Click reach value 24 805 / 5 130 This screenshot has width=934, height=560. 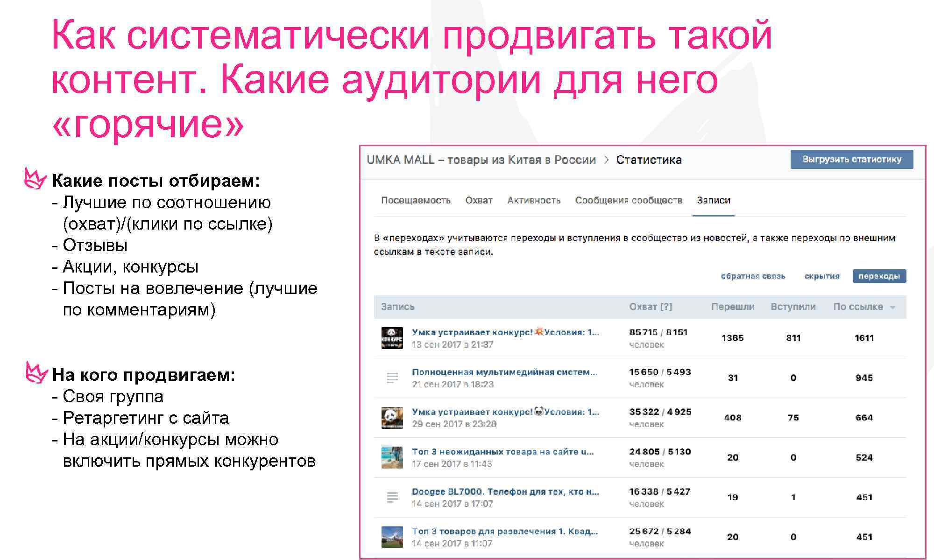tap(660, 452)
